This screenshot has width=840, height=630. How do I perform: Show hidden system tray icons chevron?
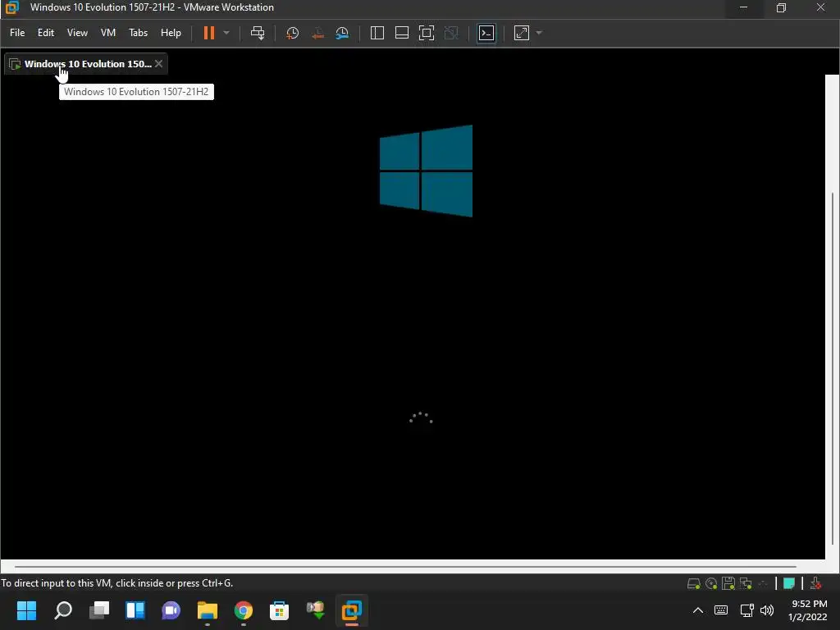tap(698, 610)
